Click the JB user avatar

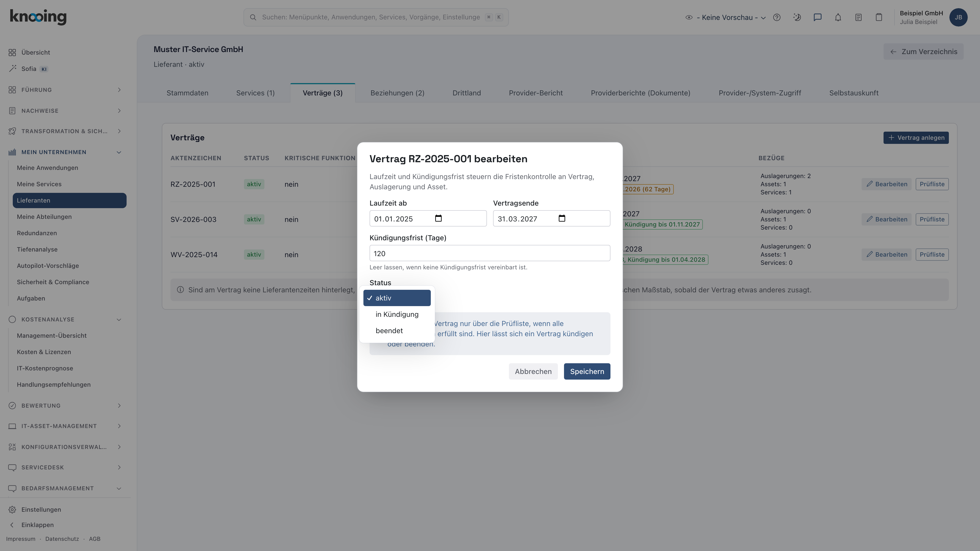tap(958, 18)
